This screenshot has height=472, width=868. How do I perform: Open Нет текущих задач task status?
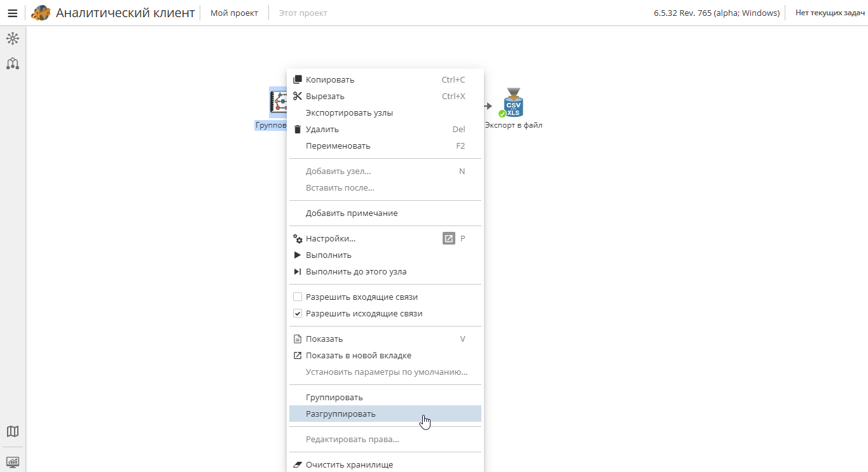(x=829, y=13)
